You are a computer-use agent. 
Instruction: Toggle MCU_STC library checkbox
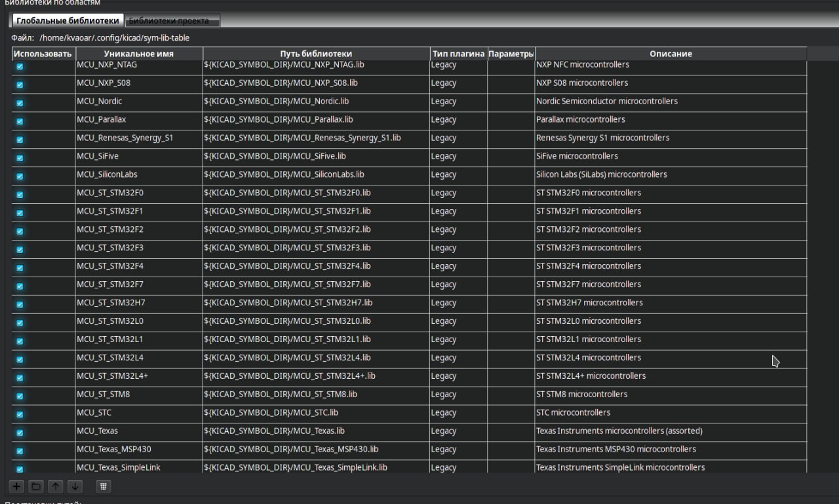click(x=20, y=414)
